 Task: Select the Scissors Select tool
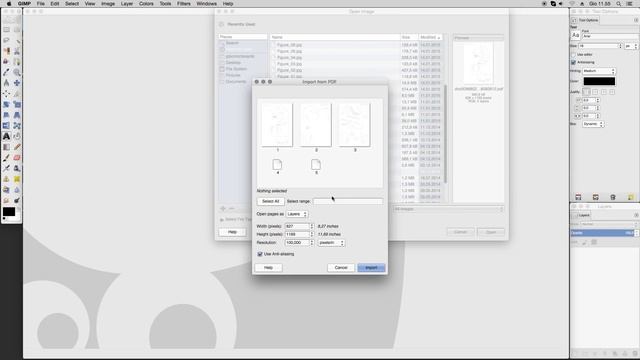point(17,51)
